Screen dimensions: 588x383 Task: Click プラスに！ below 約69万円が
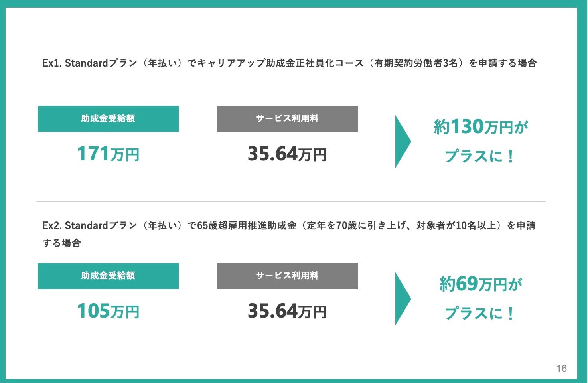480,313
